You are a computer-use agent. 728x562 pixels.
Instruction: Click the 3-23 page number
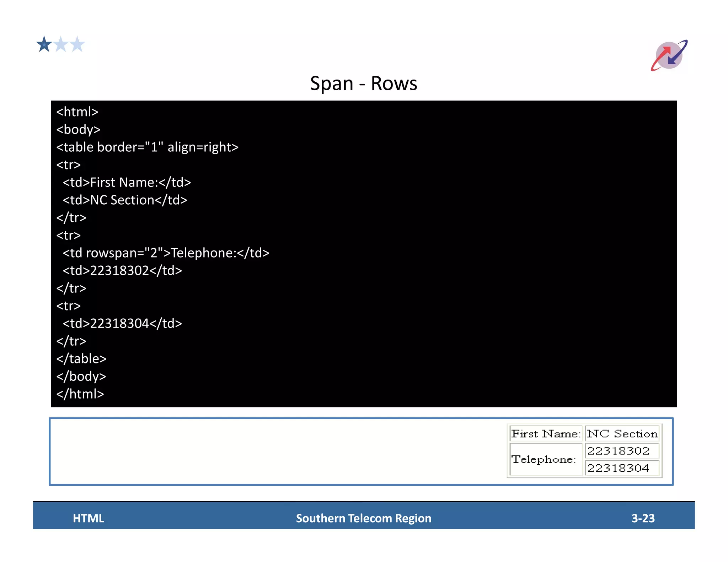(643, 518)
